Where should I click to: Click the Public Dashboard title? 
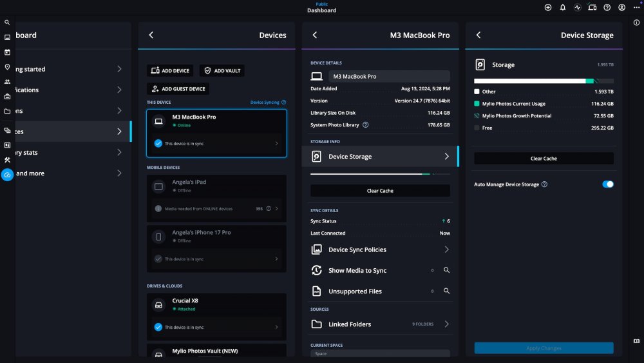(321, 8)
